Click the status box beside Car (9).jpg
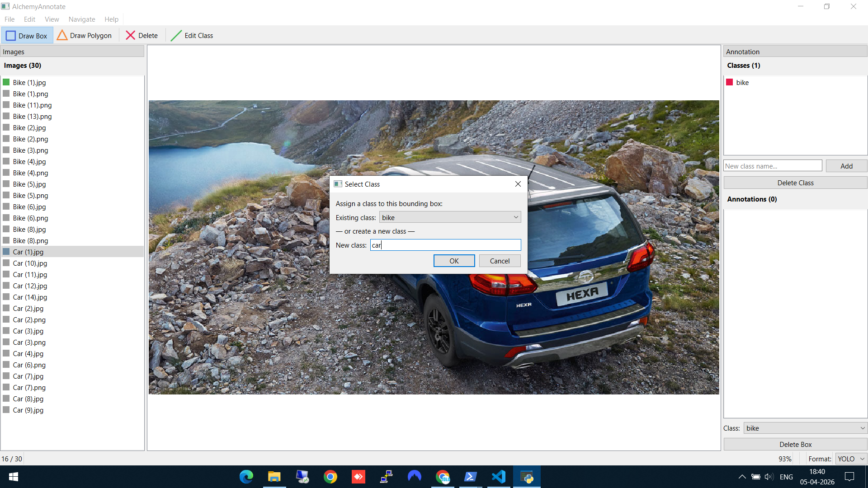868x488 pixels. pyautogui.click(x=6, y=410)
